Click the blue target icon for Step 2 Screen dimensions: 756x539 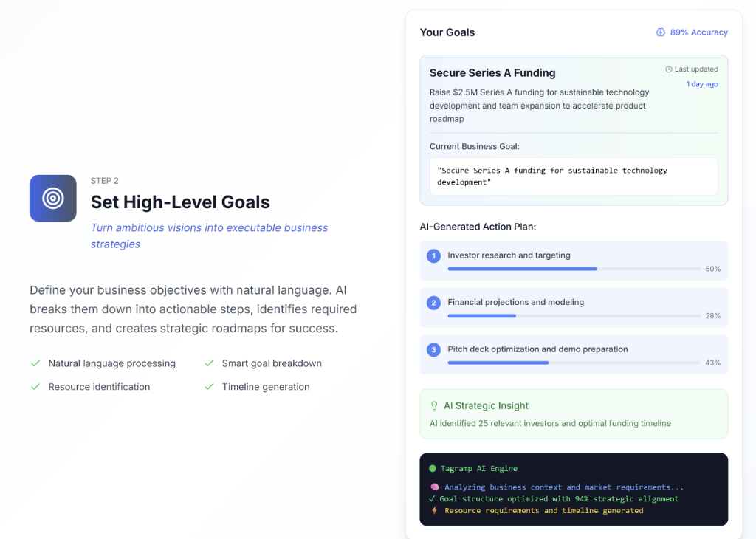coord(53,198)
